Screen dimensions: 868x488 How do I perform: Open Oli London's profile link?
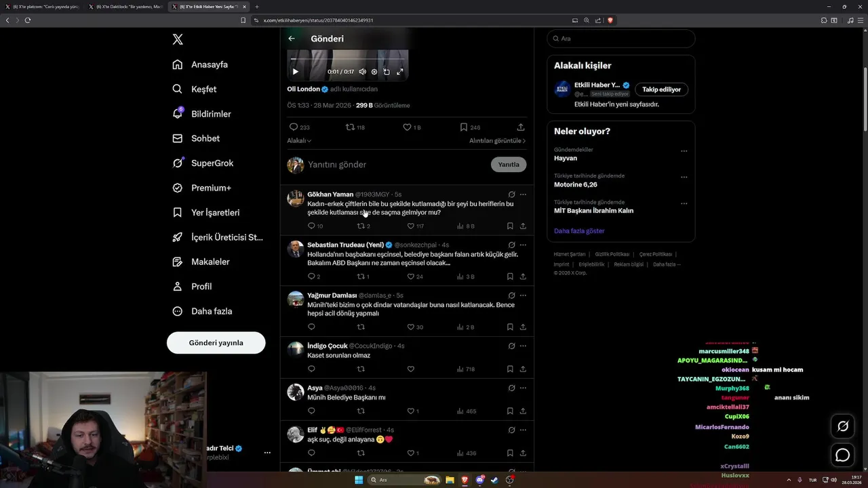[x=304, y=89]
